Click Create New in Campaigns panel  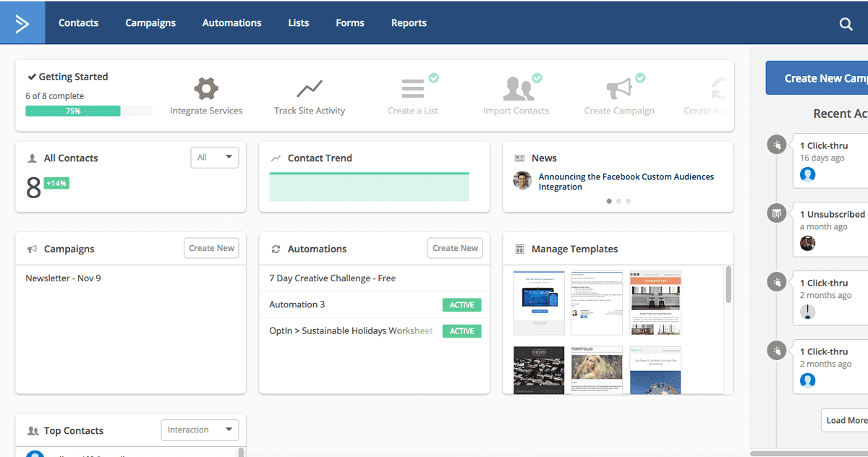point(211,248)
